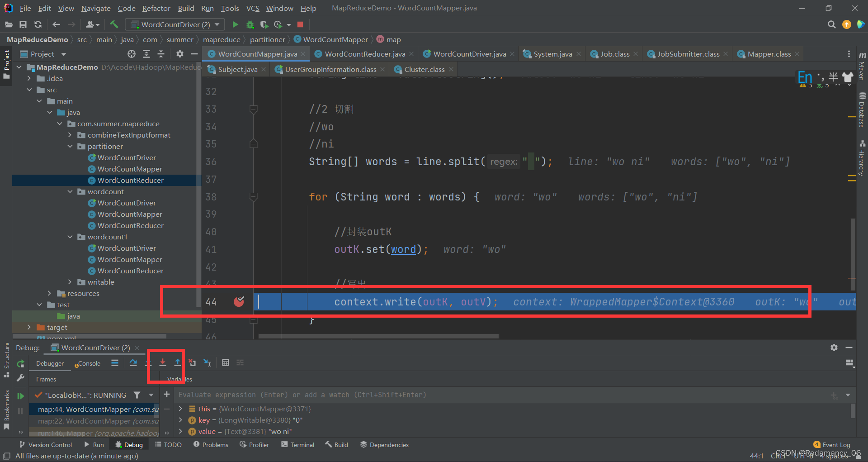
Task: Click the mapreduce breadcrumb
Action: click(x=222, y=39)
